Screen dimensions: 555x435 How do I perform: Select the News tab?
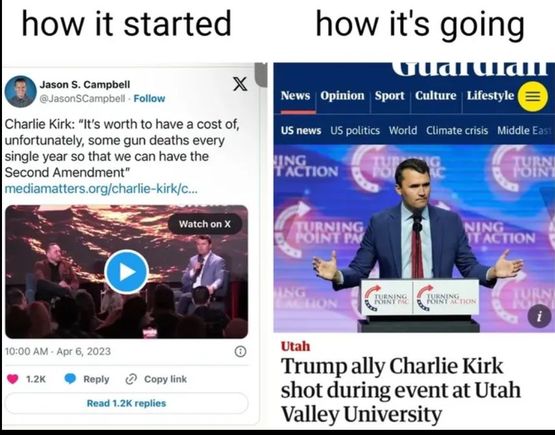coord(295,96)
